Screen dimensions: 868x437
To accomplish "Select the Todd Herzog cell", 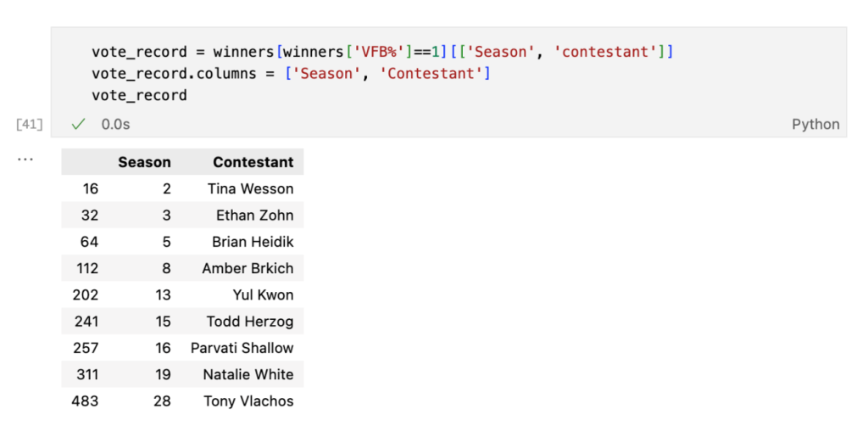I will [x=249, y=322].
